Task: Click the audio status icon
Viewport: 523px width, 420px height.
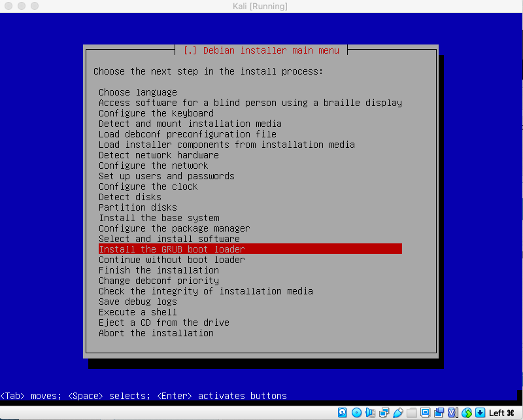Action: 370,413
